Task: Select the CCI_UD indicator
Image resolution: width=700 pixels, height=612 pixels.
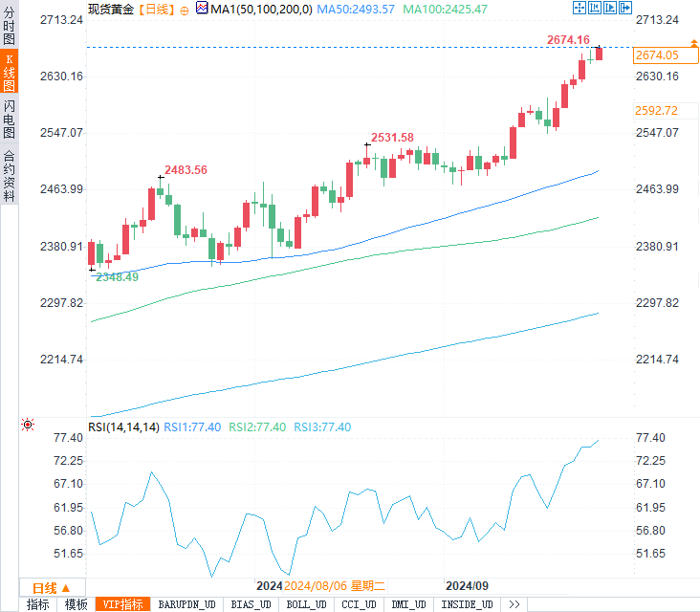Action: click(359, 604)
